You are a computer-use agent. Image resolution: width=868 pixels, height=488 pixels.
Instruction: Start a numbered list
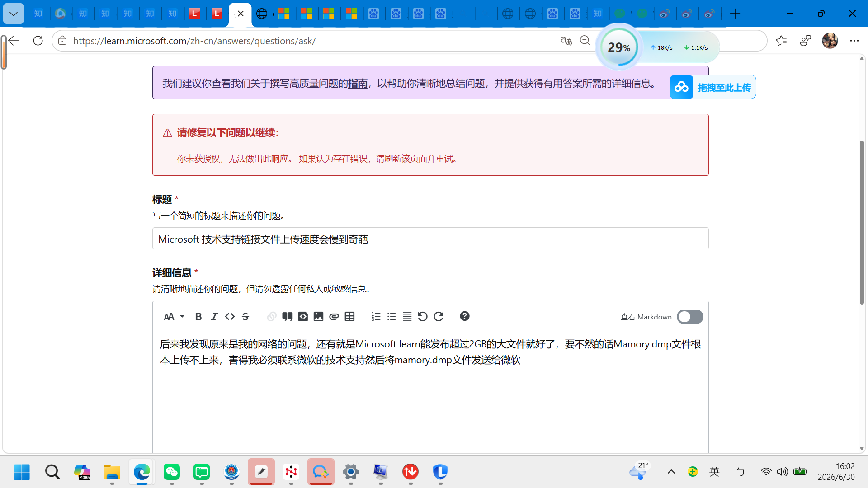(x=376, y=317)
